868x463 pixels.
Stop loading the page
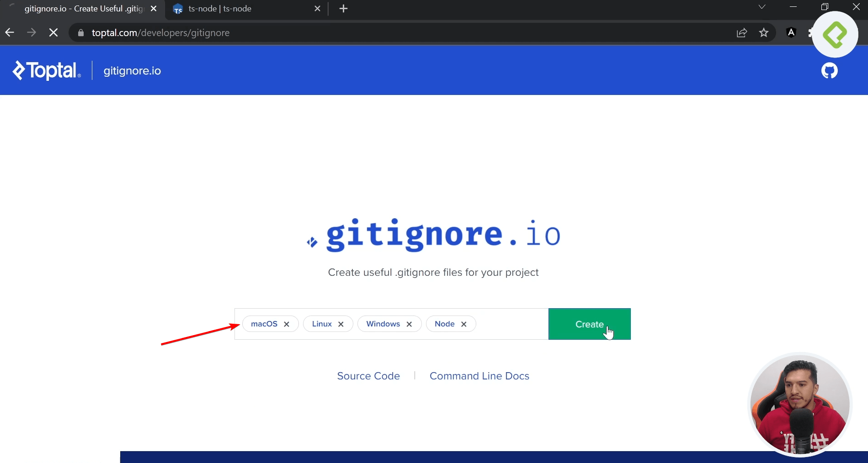(x=53, y=32)
